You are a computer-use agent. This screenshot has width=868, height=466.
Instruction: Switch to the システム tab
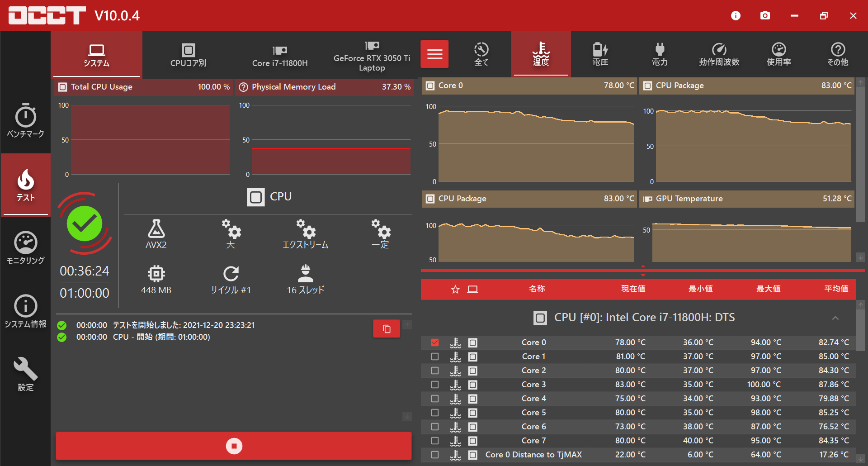point(97,55)
